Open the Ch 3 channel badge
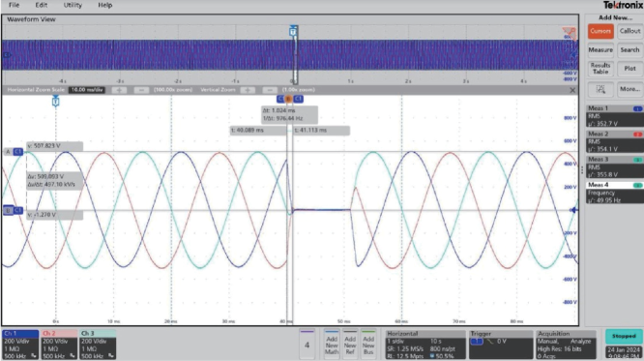This screenshot has height=361, width=644. (x=98, y=345)
